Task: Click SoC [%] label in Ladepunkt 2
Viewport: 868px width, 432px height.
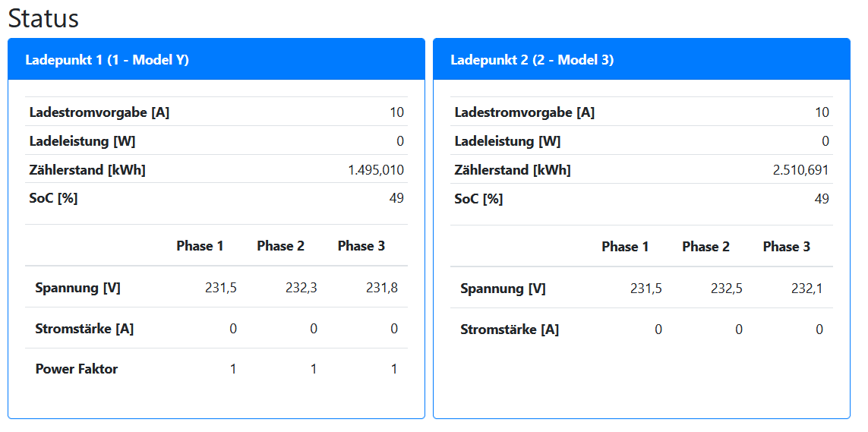Action: point(478,199)
